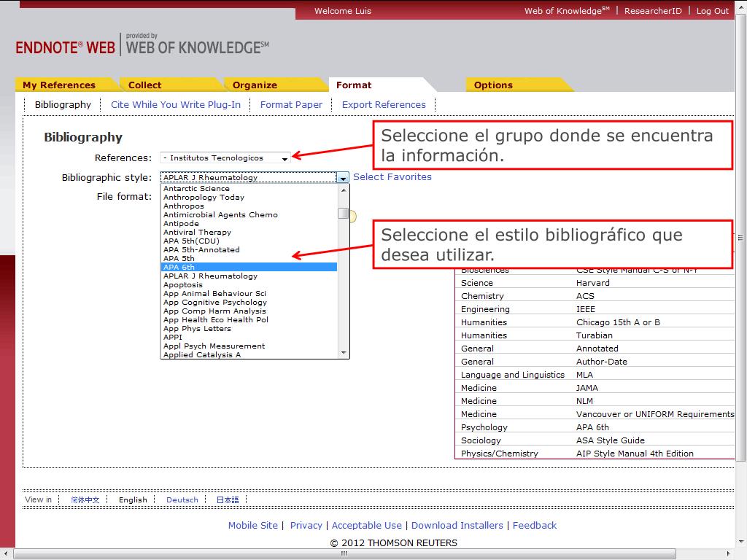Pick Antarctic Science from the list
This screenshot has height=560, width=747.
249,189
